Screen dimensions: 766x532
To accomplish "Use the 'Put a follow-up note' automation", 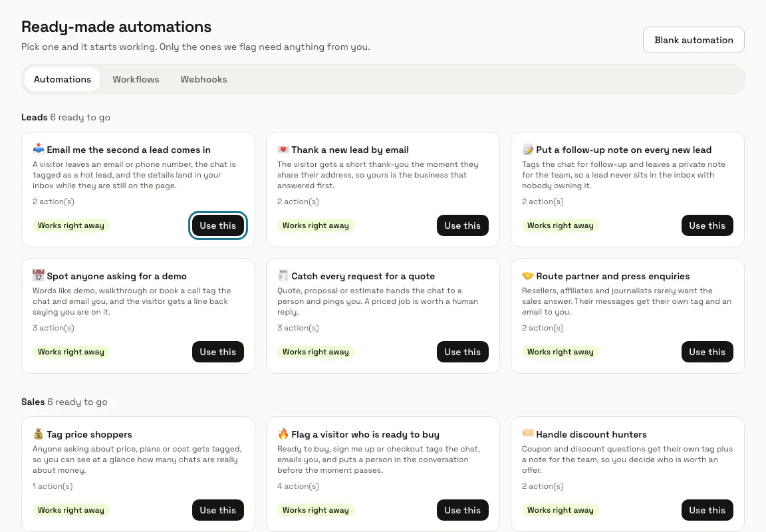I will pyautogui.click(x=707, y=225).
